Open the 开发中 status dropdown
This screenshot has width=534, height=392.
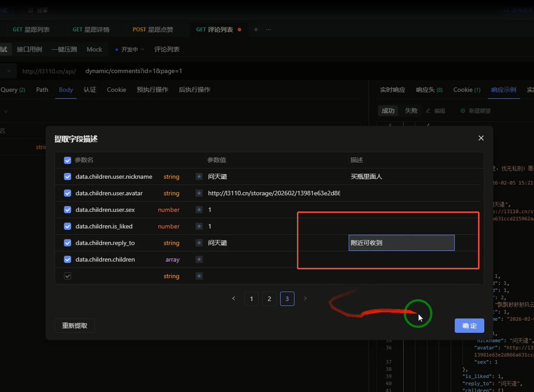pyautogui.click(x=129, y=49)
